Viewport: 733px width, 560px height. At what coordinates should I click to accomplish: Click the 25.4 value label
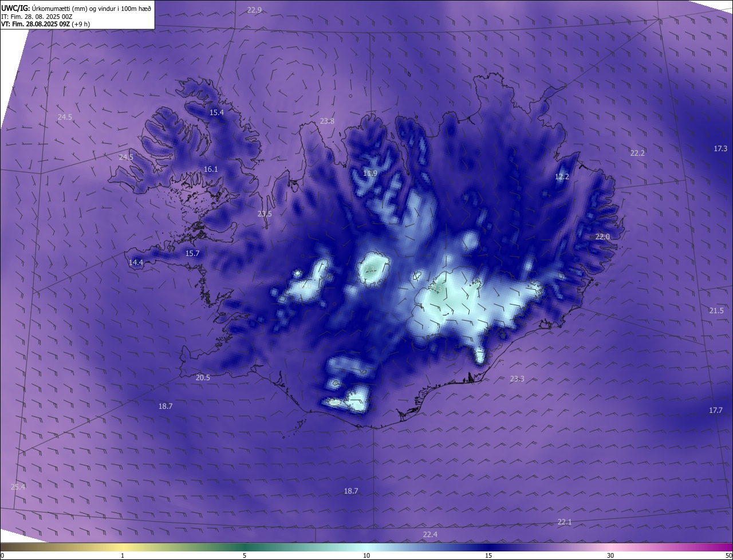click(x=18, y=487)
